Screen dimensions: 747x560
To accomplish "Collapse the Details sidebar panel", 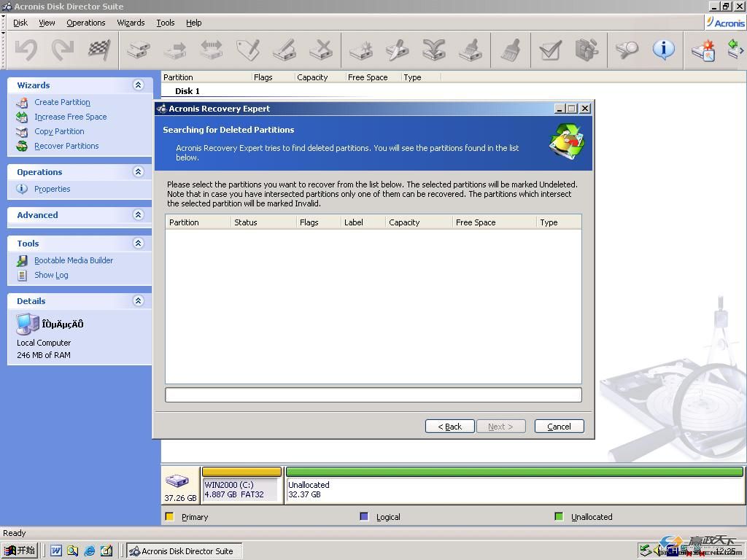I will click(138, 301).
